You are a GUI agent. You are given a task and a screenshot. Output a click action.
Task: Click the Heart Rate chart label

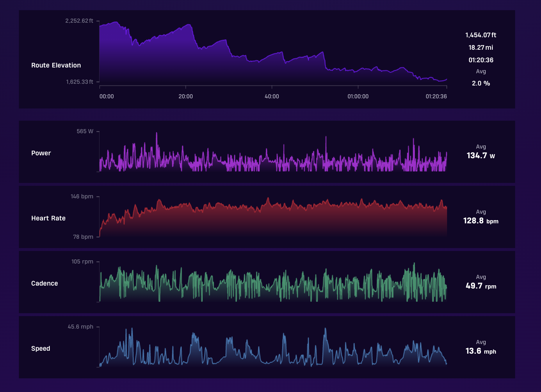[48, 218]
